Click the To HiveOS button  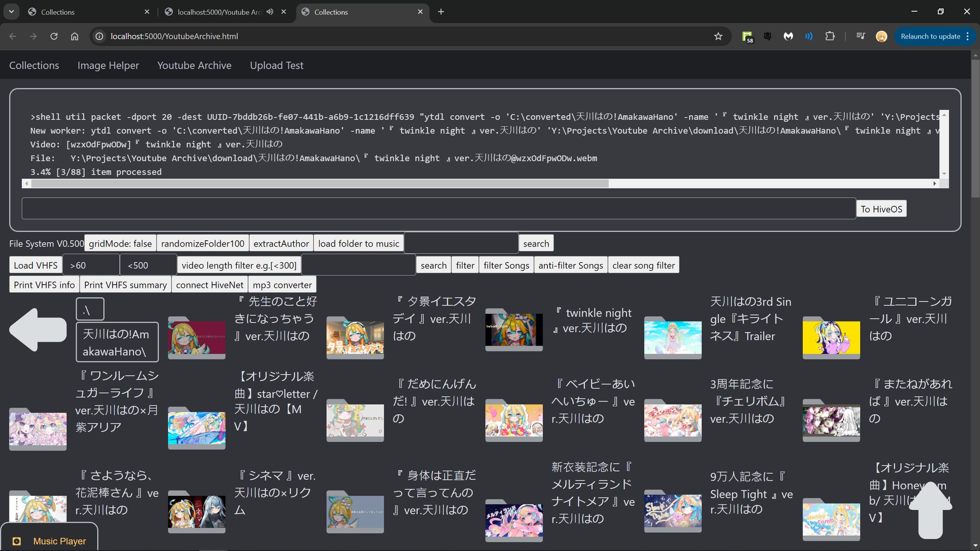[x=880, y=208]
